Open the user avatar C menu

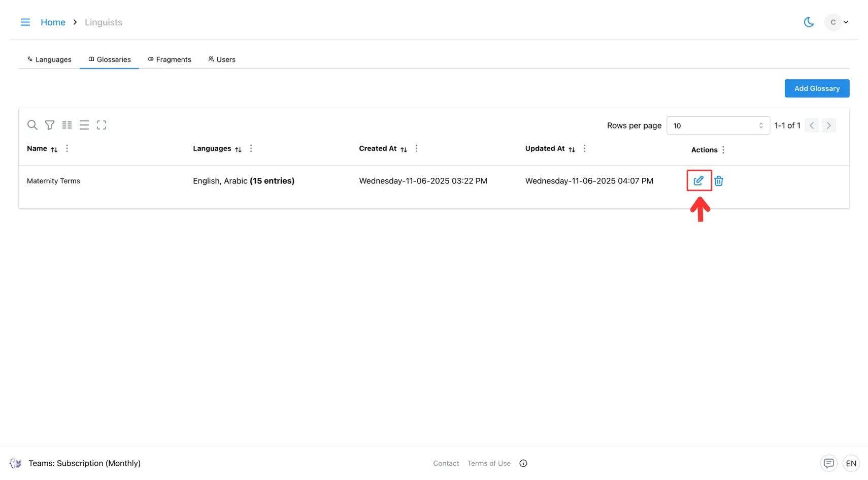pos(837,22)
